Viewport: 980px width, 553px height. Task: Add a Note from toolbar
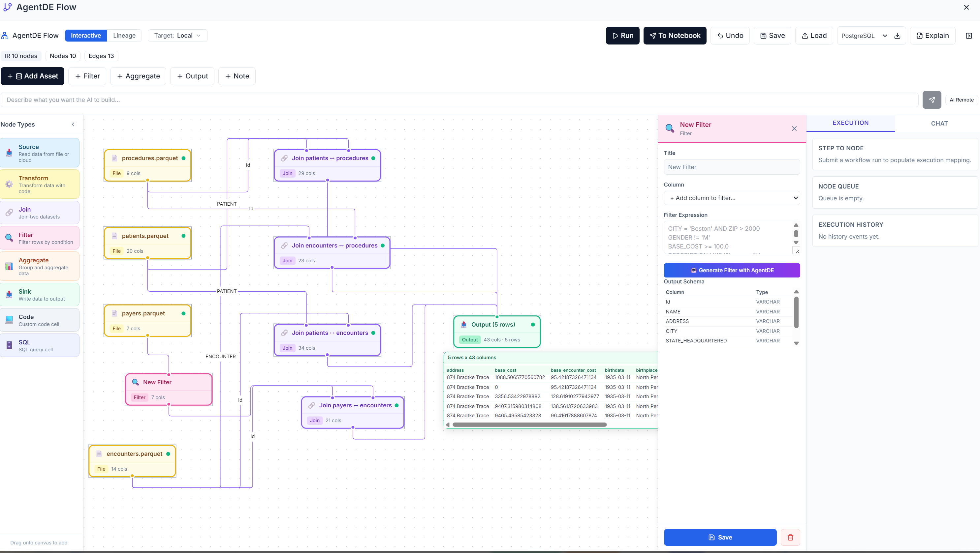pos(237,76)
